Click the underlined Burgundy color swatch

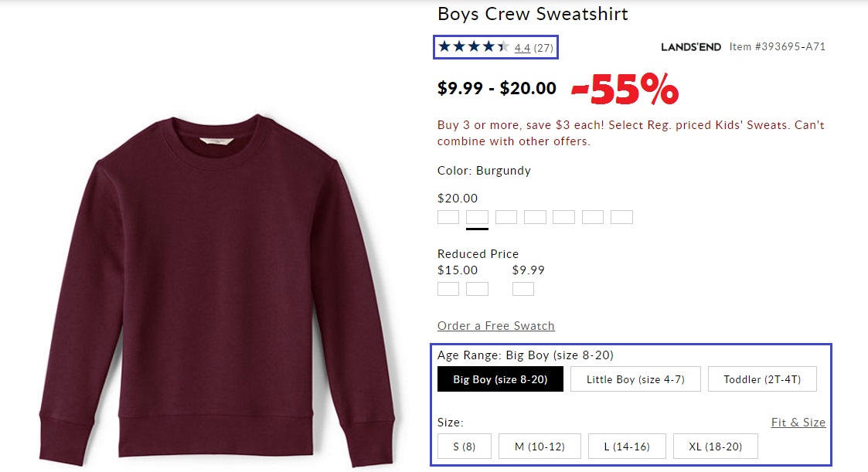coord(477,217)
